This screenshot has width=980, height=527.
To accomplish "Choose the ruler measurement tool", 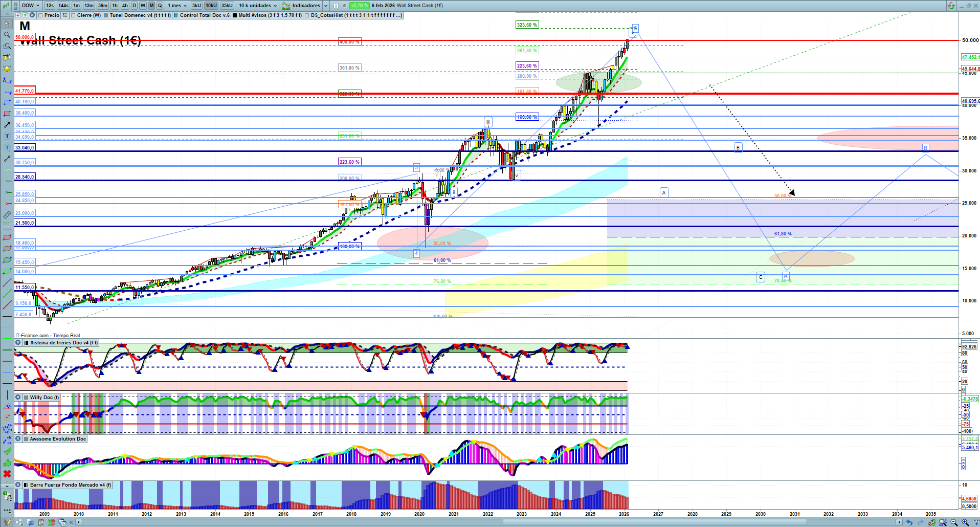I will click(7, 215).
